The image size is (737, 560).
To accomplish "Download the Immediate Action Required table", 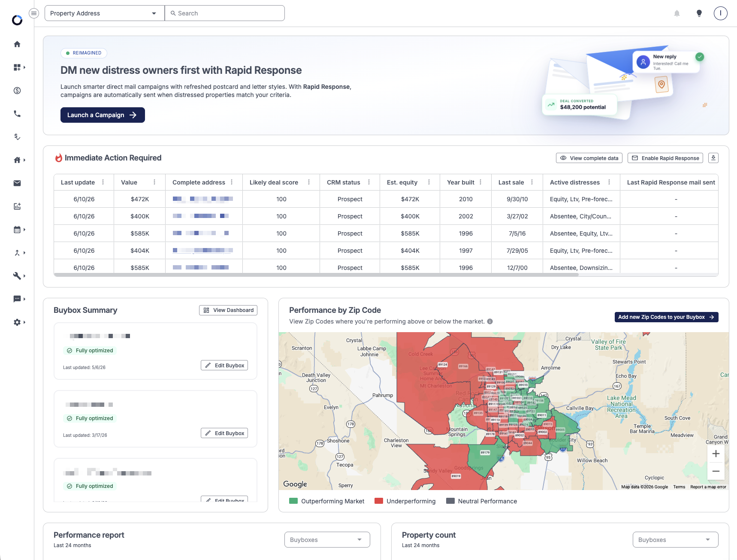I will [713, 158].
